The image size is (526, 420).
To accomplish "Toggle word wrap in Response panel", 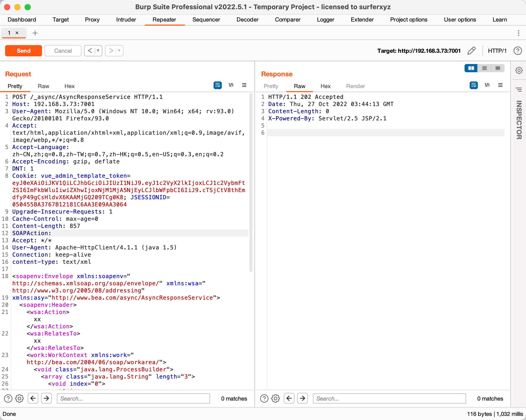I will [x=474, y=85].
